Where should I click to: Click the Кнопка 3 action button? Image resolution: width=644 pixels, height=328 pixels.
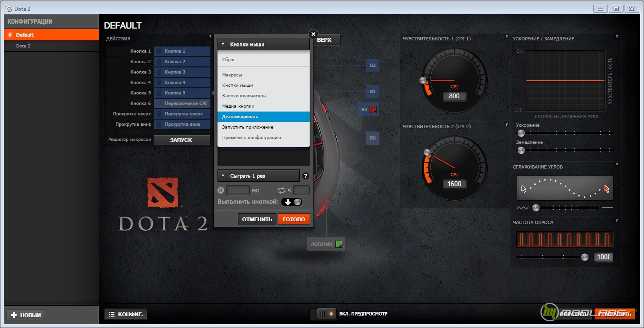(182, 72)
